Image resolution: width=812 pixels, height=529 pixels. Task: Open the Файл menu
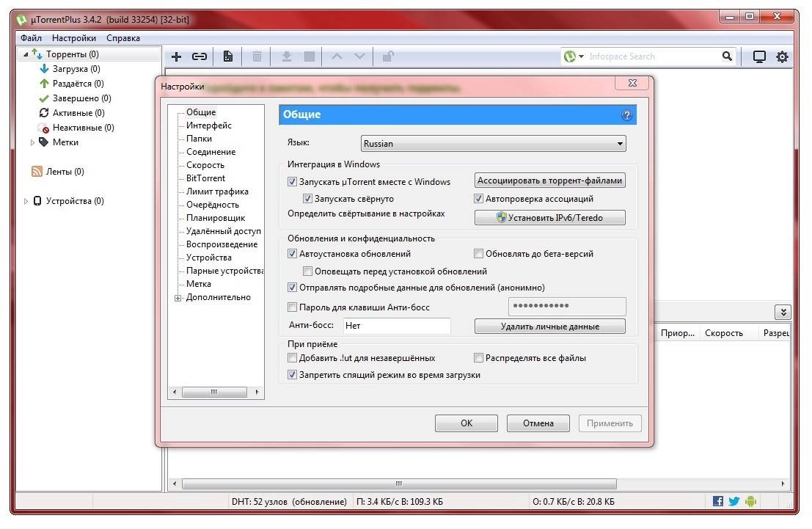31,38
